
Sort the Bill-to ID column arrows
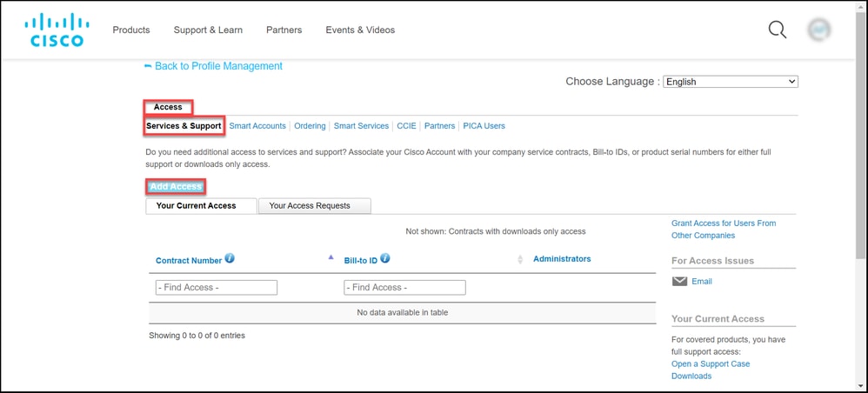click(x=520, y=259)
